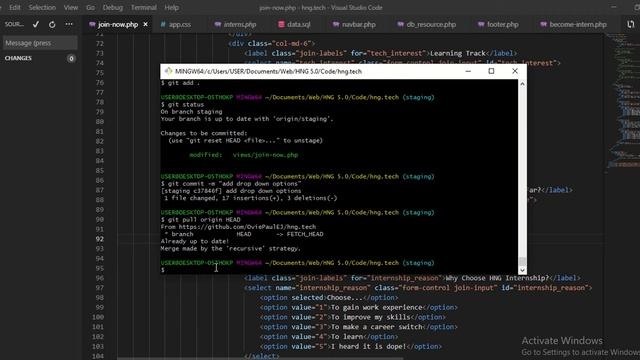Click the 'git pull origin HEAD' terminal line
The height and width of the screenshot is (360, 640).
click(x=201, y=220)
